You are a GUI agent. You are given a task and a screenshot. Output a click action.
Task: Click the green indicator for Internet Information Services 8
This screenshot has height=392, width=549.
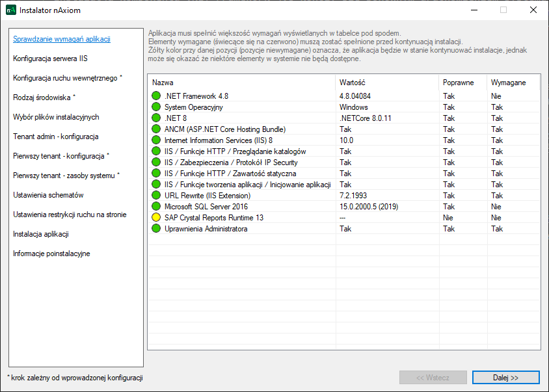pyautogui.click(x=156, y=140)
